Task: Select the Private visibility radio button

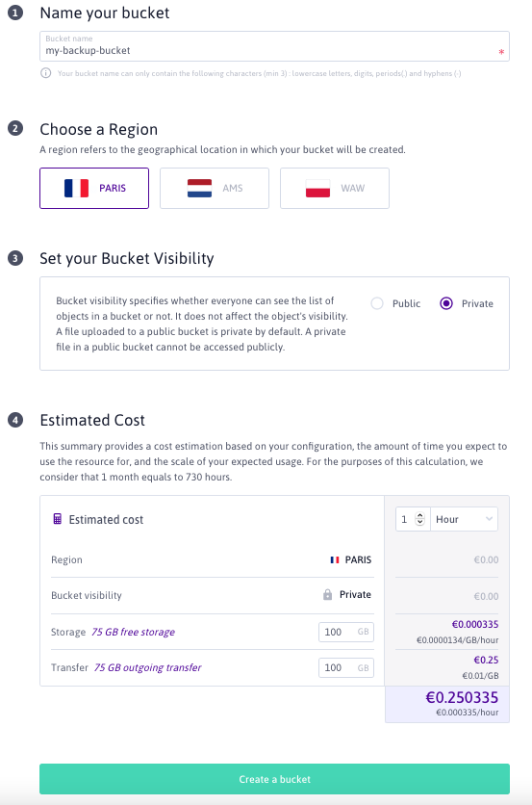Action: pos(446,303)
